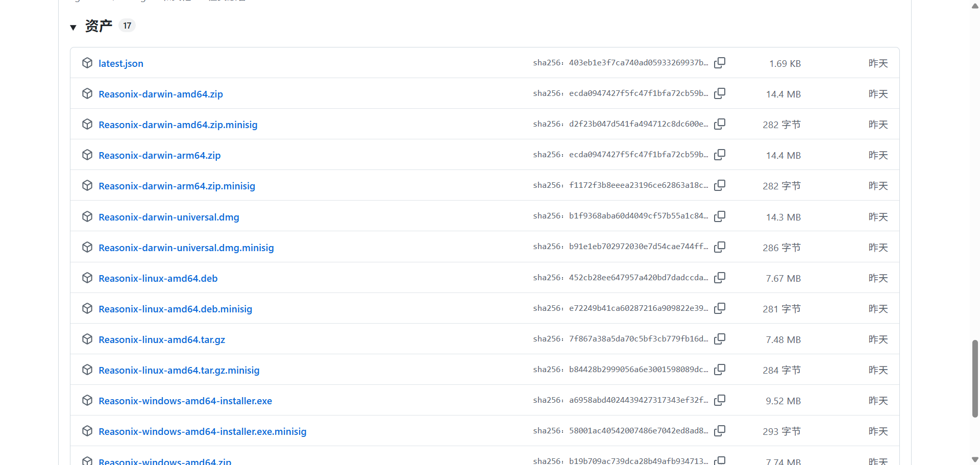Click the package icon beside Reasonix-darwin-amd64.zip.minisig
This screenshot has width=980, height=465.
87,124
